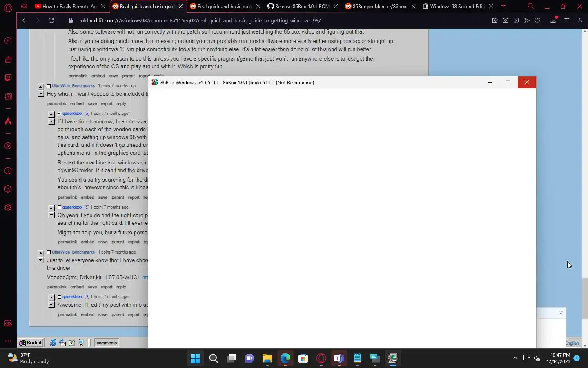This screenshot has height=368, width=588.
Task: Open the Aria icon in the sidebar
Action: [8, 121]
